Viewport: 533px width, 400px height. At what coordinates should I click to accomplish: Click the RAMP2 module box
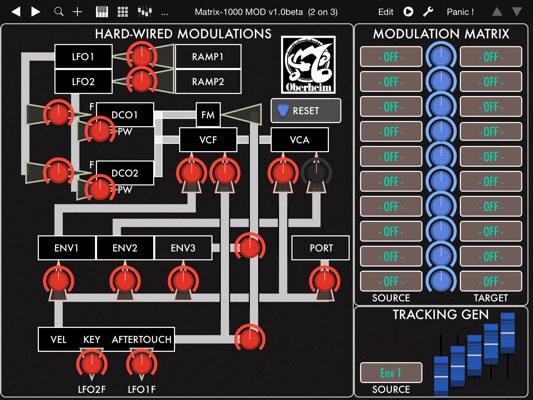(x=208, y=82)
